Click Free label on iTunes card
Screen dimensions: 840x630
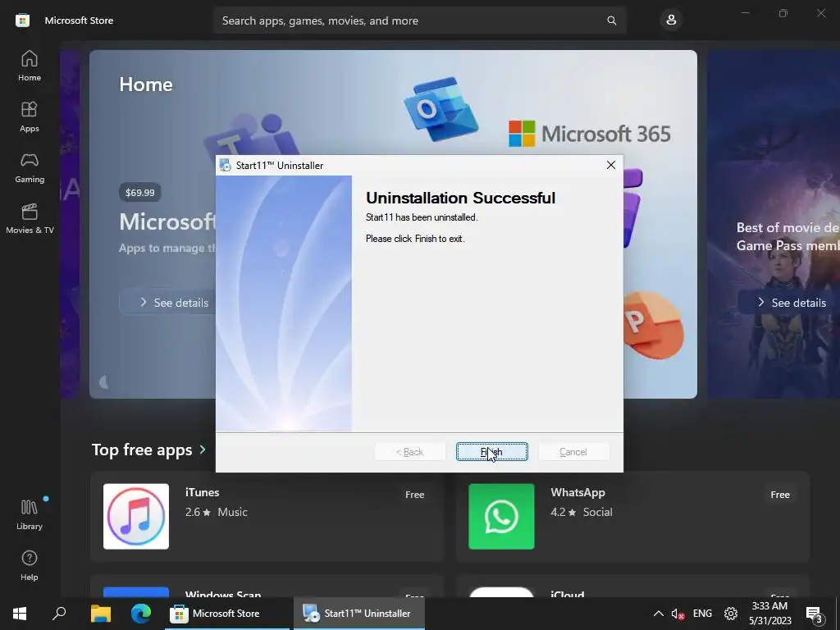point(414,495)
